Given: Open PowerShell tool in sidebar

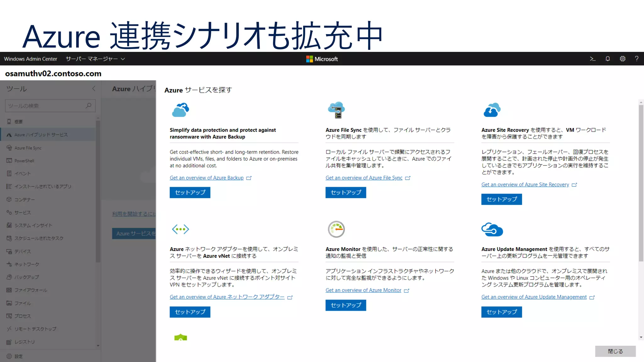Looking at the screenshot, I should (48, 161).
